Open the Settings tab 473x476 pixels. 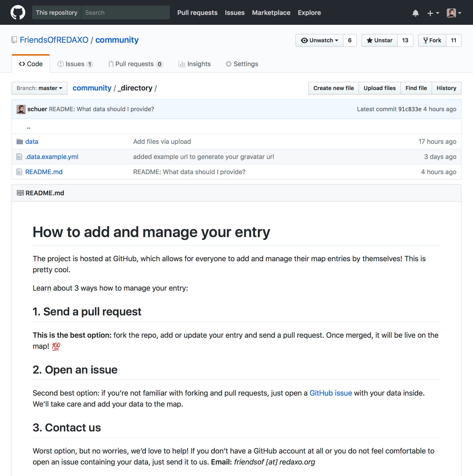coord(242,64)
